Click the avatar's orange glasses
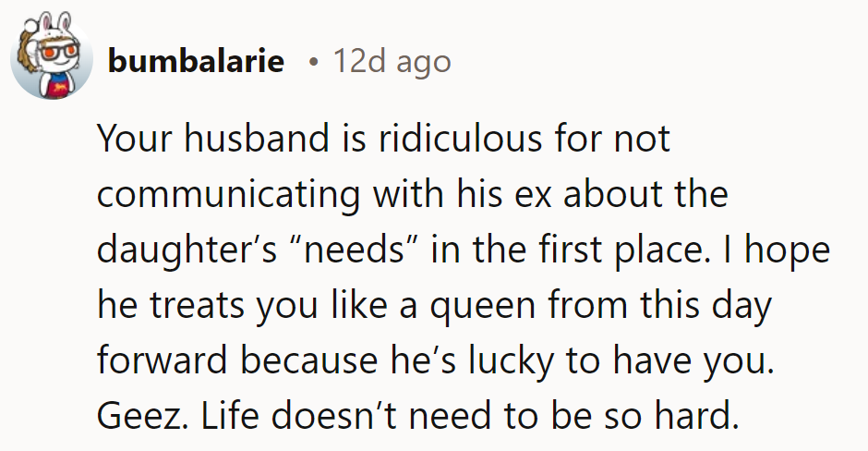Image resolution: width=868 pixels, height=451 pixels. 48,51
